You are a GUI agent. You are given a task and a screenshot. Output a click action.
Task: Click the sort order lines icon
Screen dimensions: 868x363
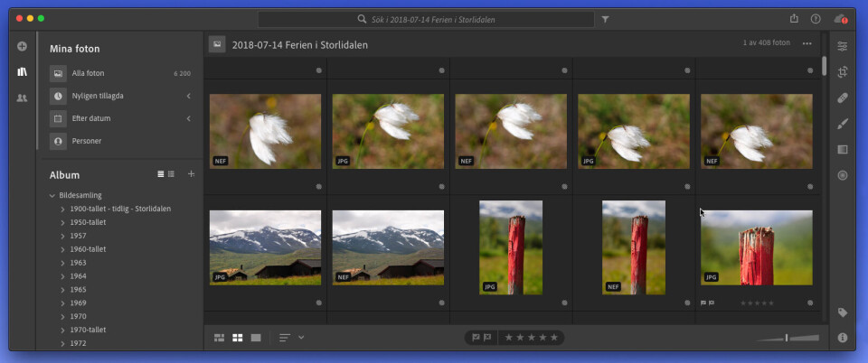tap(285, 338)
